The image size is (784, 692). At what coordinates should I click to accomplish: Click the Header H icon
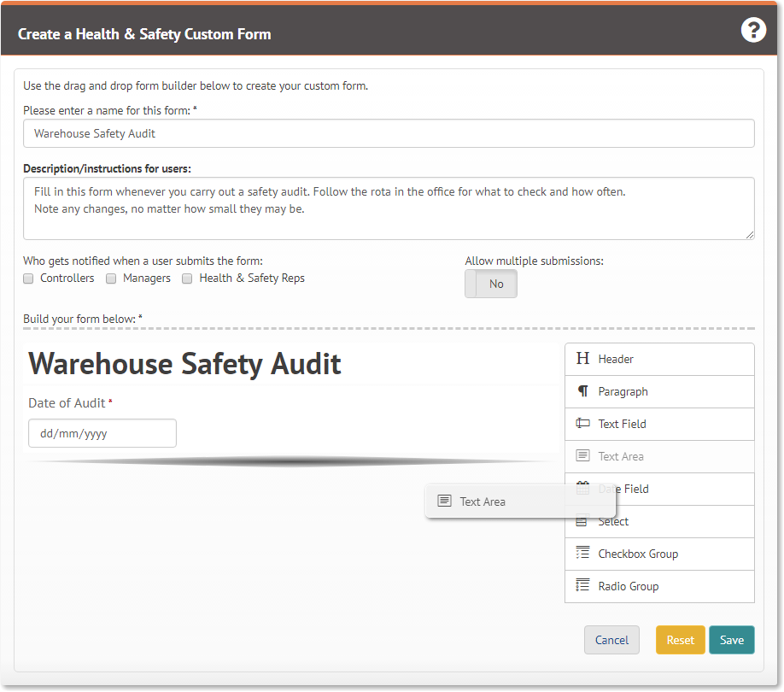(x=582, y=359)
